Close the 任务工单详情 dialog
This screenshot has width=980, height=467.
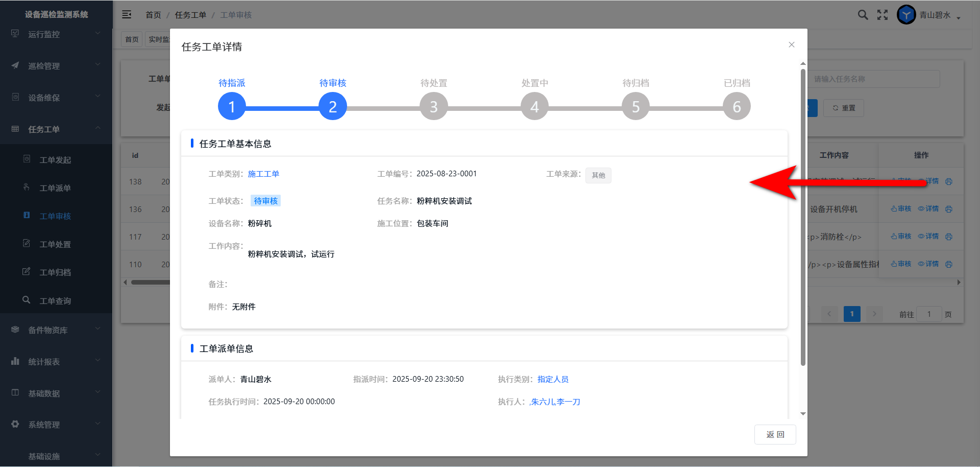[x=791, y=45]
